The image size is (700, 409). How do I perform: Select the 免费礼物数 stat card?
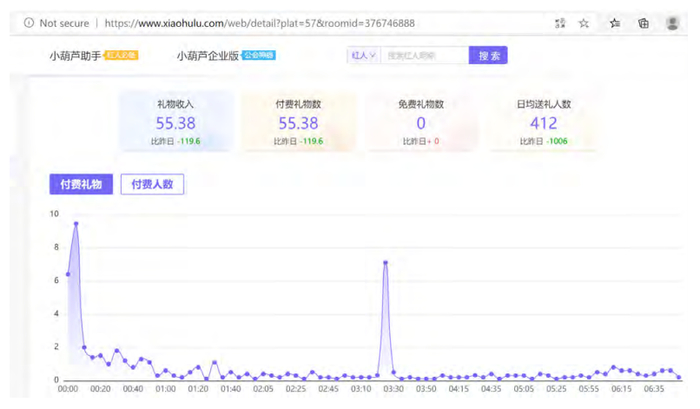click(420, 121)
